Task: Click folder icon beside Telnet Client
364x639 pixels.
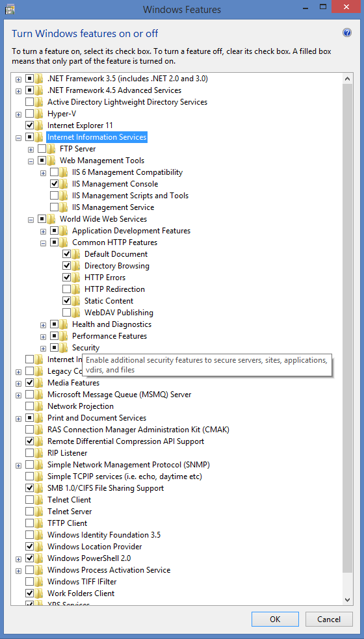Action: 39,500
